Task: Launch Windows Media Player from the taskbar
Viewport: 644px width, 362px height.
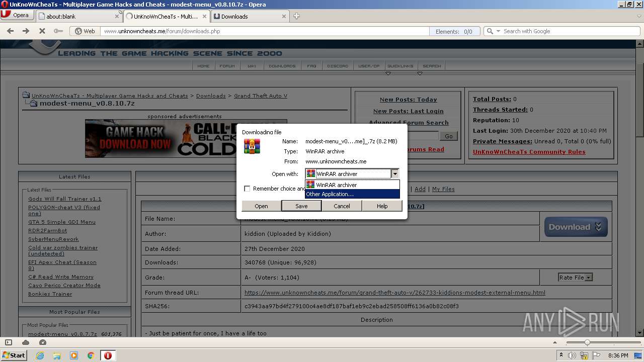Action: [x=74, y=355]
